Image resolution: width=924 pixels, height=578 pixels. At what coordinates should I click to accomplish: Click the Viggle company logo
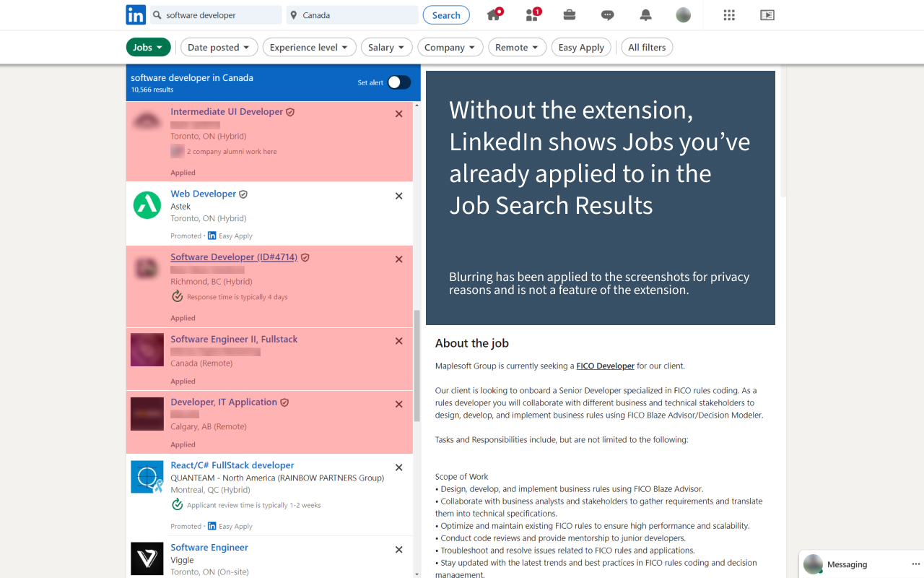coord(147,559)
